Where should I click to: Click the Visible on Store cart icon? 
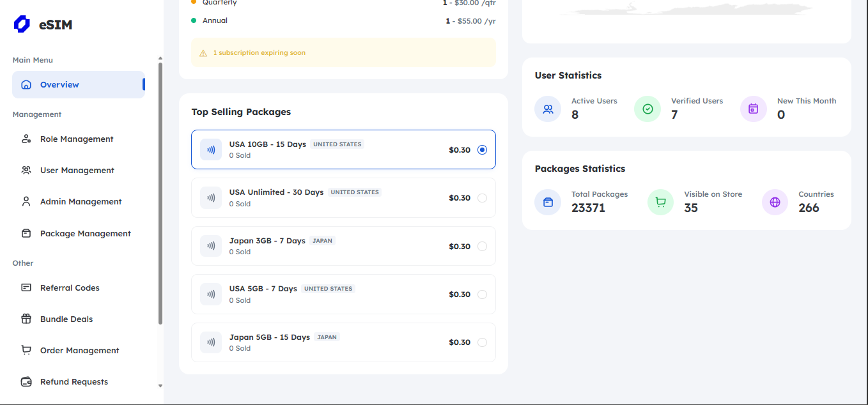(x=660, y=202)
